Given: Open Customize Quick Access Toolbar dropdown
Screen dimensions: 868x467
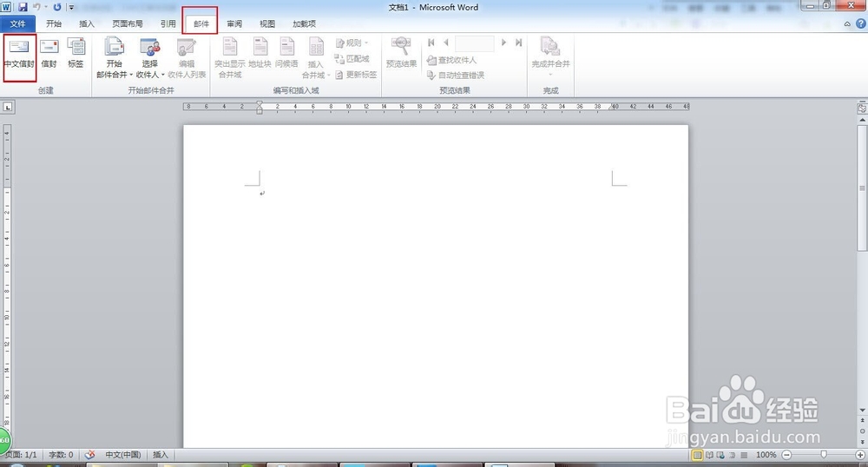Looking at the screenshot, I should click(x=71, y=7).
